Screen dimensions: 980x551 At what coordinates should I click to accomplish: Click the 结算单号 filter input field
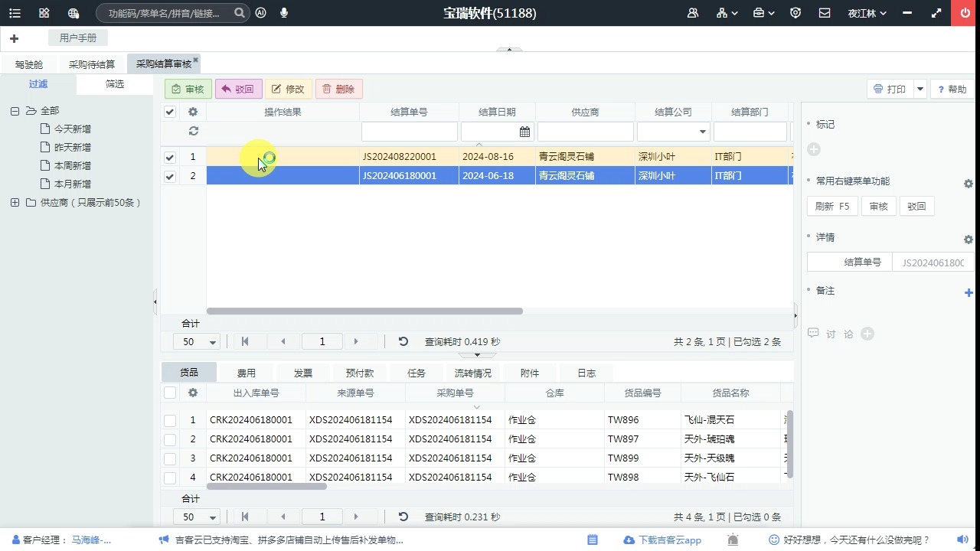[x=409, y=132]
